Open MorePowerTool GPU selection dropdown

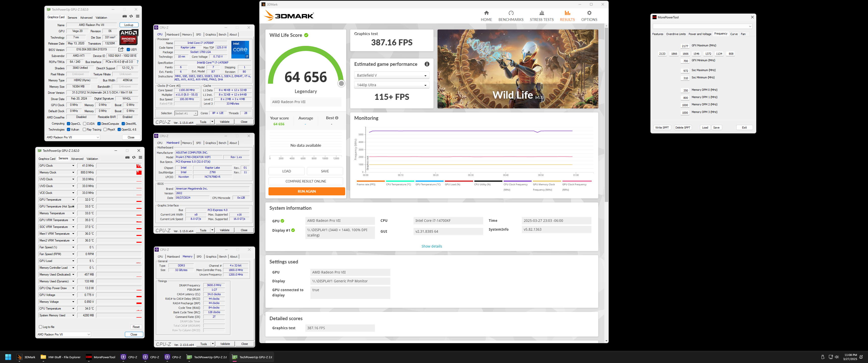click(x=702, y=26)
